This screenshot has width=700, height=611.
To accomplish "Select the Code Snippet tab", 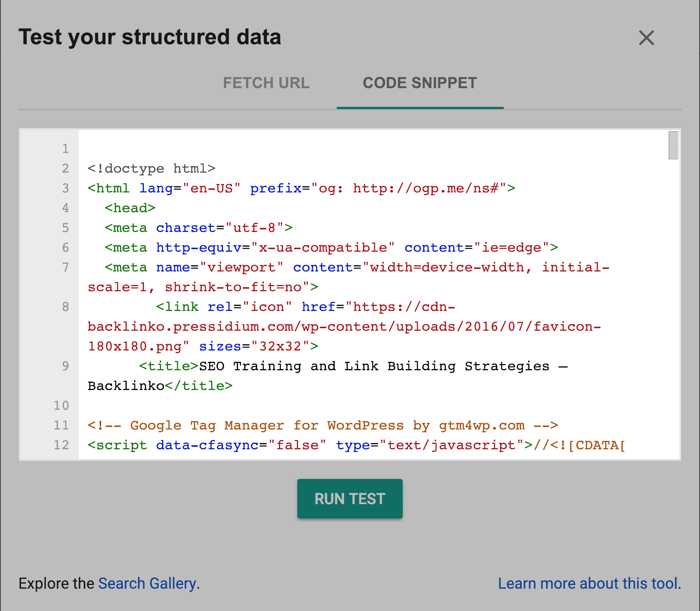I will (x=420, y=83).
